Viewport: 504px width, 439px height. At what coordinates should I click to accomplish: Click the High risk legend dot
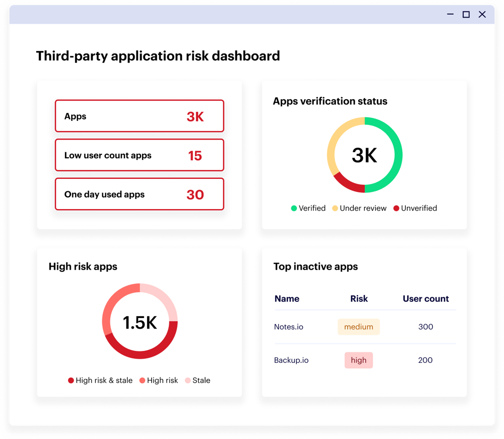pyautogui.click(x=143, y=380)
